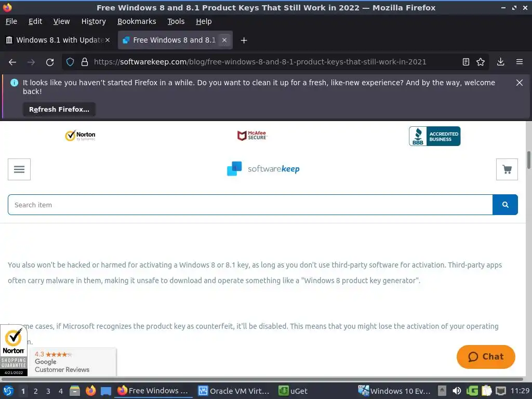Bookmark this page with the star icon

click(481, 62)
